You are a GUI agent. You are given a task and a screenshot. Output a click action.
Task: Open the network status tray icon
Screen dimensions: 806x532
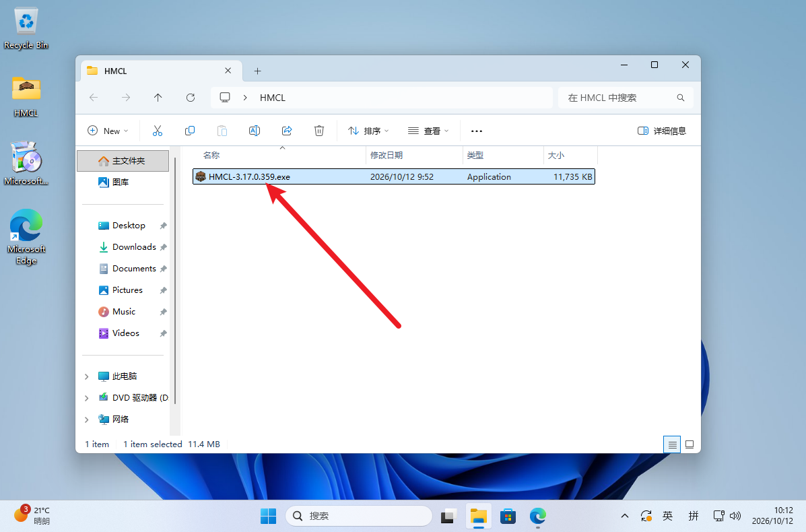(719, 516)
